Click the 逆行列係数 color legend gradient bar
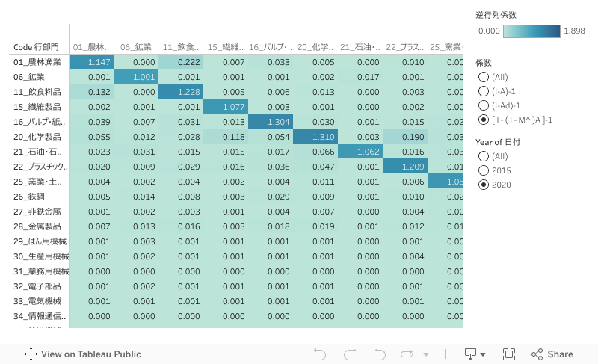598x364 pixels. (531, 31)
